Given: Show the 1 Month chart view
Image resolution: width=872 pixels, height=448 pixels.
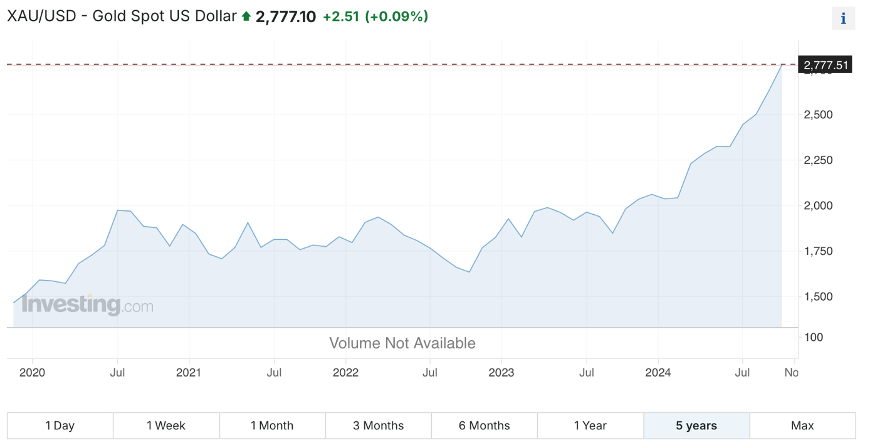Looking at the screenshot, I should coord(272,426).
